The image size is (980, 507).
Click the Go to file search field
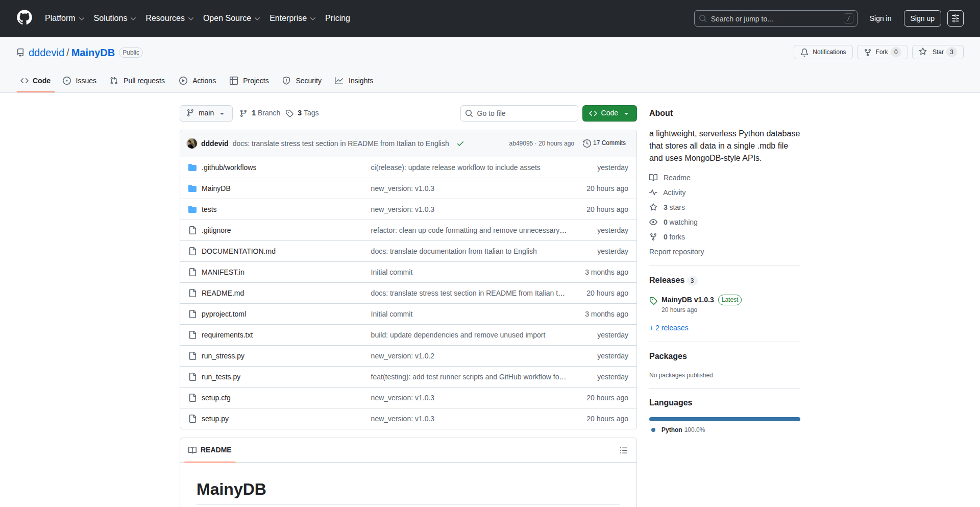519,113
